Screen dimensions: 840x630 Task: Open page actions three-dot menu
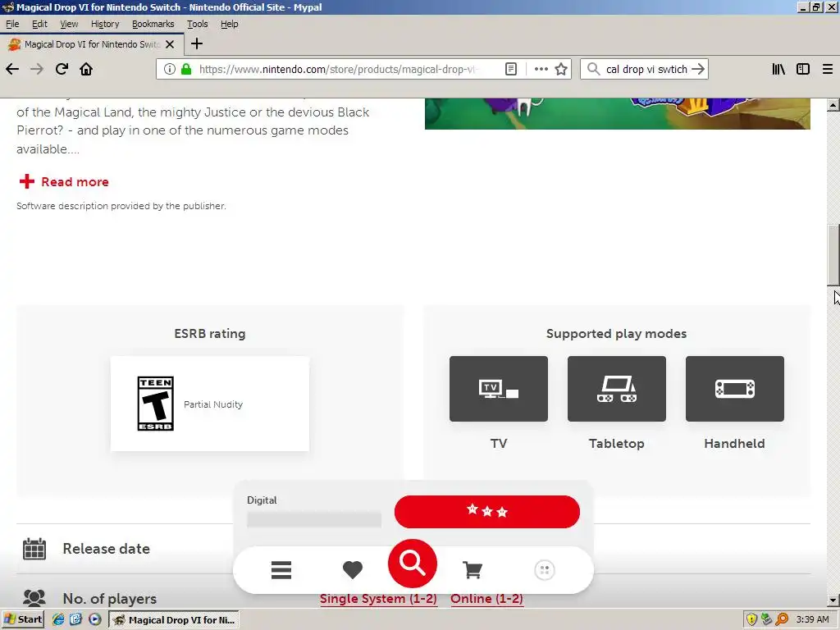pyautogui.click(x=541, y=69)
